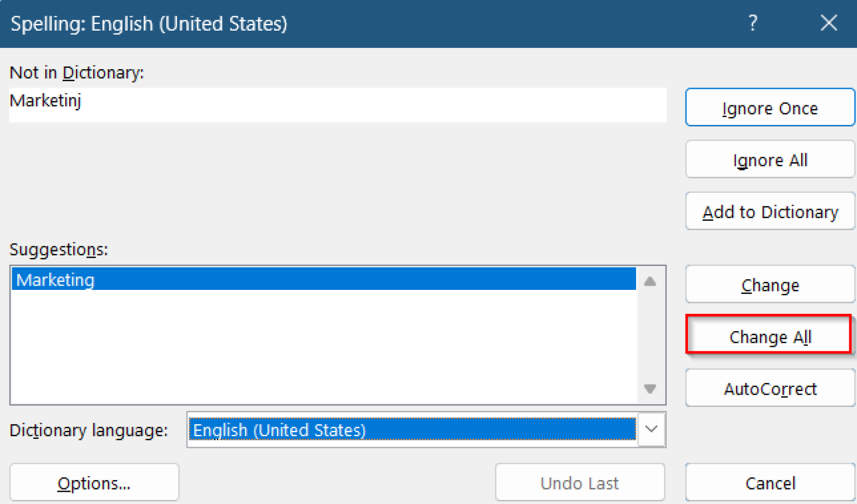Click the Ignore Once button
The height and width of the screenshot is (504, 857).
coord(769,108)
